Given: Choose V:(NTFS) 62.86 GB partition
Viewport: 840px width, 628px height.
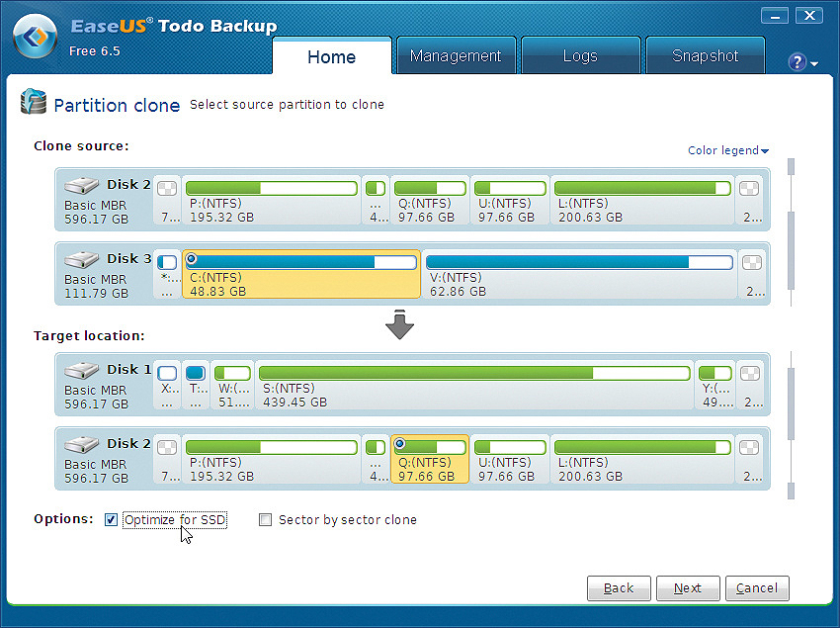Looking at the screenshot, I should [x=579, y=274].
